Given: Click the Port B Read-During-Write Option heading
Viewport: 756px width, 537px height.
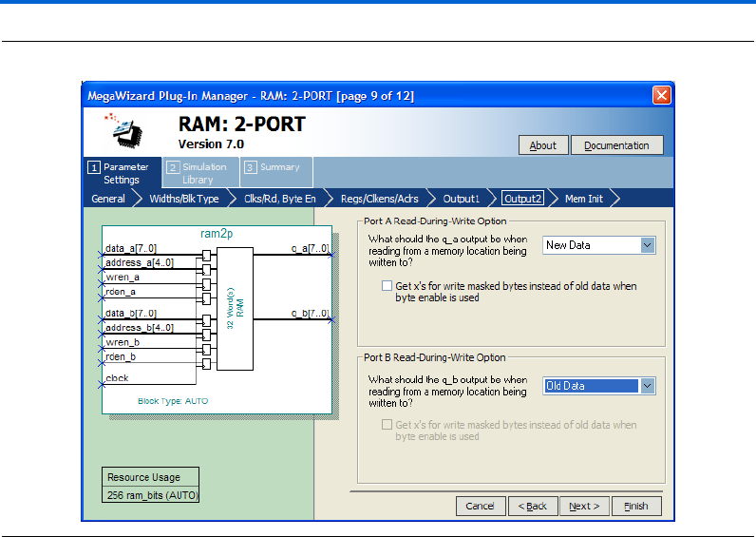Looking at the screenshot, I should pos(434,357).
